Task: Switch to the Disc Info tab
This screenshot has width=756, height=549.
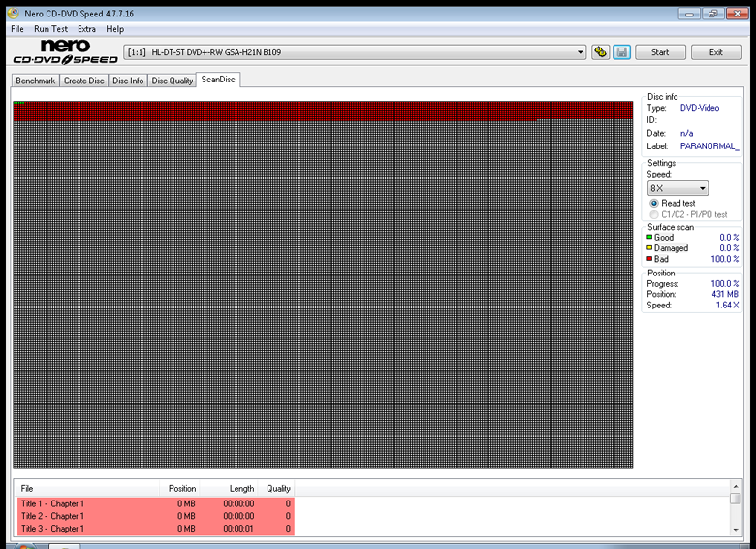Action: (128, 81)
